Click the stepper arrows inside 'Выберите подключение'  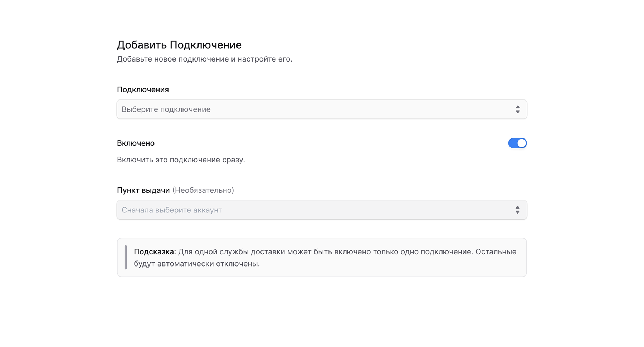click(518, 109)
